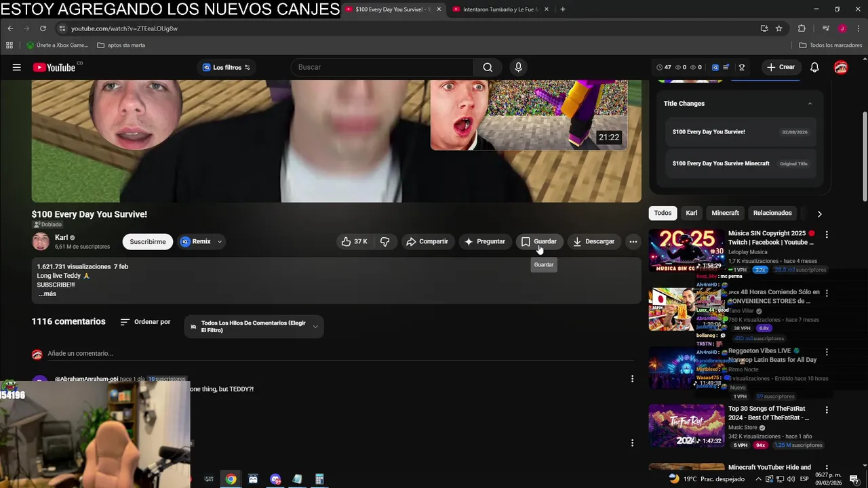This screenshot has width=868, height=488.
Task: Open Chrome from the Windows taskbar
Action: [231, 479]
